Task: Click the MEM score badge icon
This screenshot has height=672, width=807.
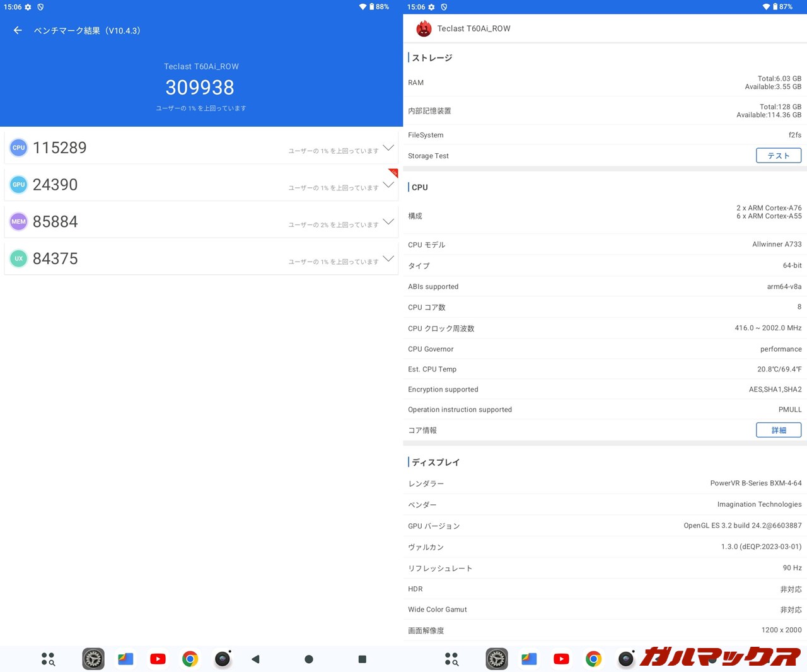Action: click(18, 221)
